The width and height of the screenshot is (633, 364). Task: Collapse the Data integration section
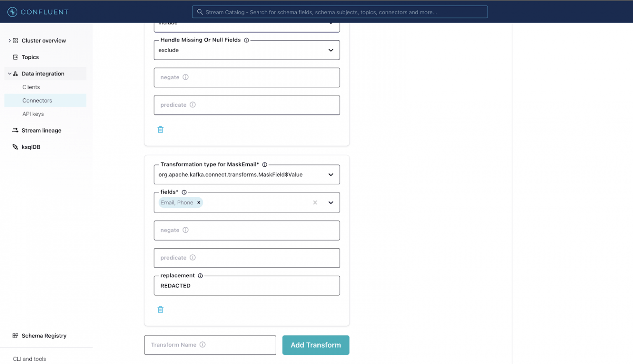(x=9, y=73)
